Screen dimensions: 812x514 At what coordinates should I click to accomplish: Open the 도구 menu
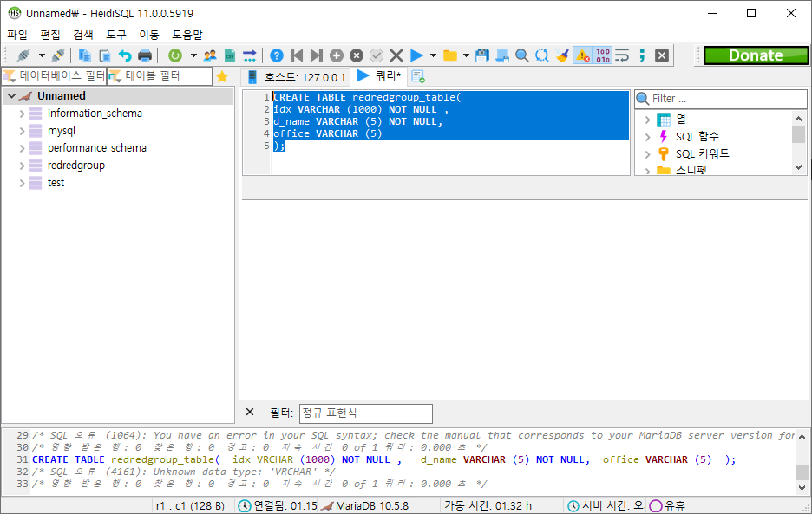coord(115,35)
